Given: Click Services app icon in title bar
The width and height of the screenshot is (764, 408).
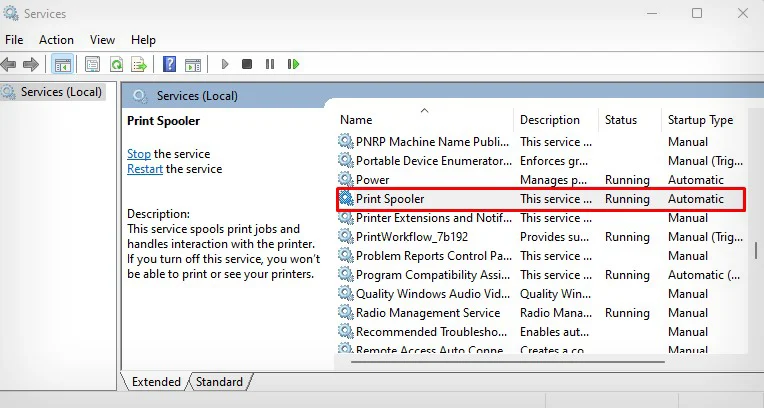Looking at the screenshot, I should [x=10, y=13].
